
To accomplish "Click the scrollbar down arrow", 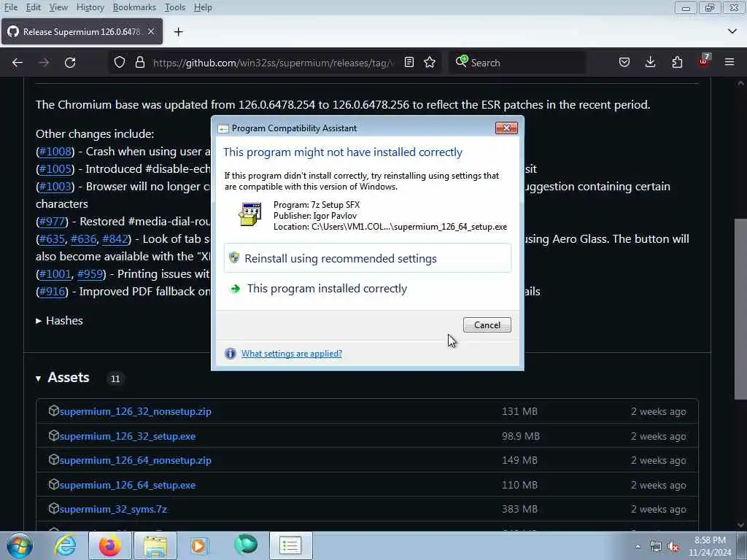I will 740,525.
